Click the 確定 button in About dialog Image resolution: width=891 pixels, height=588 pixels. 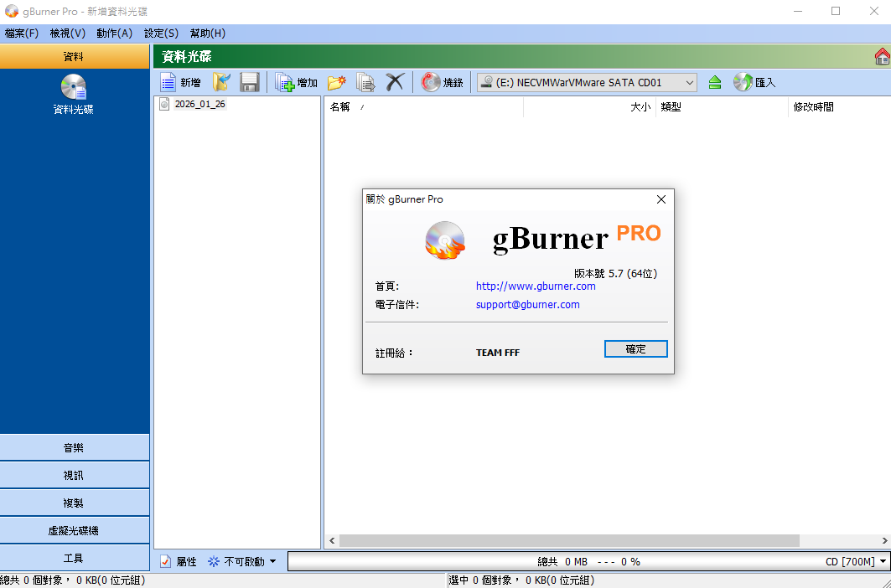635,348
